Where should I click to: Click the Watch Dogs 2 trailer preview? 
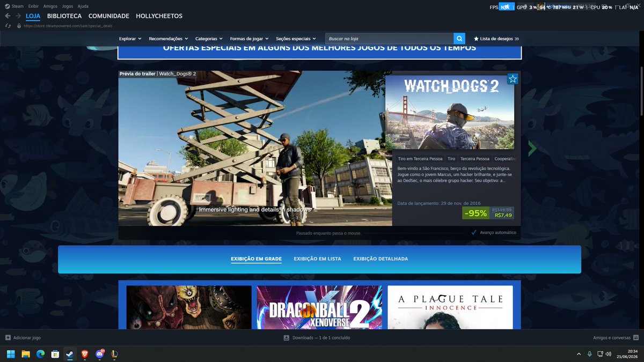tap(255, 149)
